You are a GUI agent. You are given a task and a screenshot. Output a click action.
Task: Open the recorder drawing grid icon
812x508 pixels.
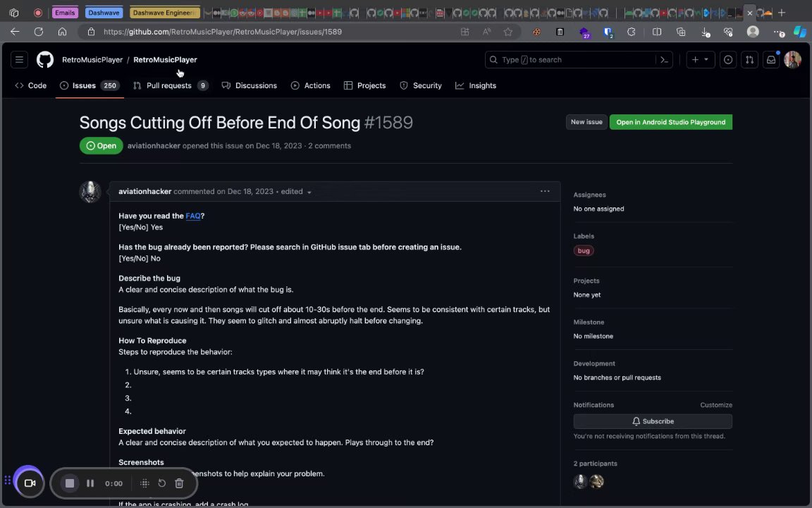[x=144, y=483]
